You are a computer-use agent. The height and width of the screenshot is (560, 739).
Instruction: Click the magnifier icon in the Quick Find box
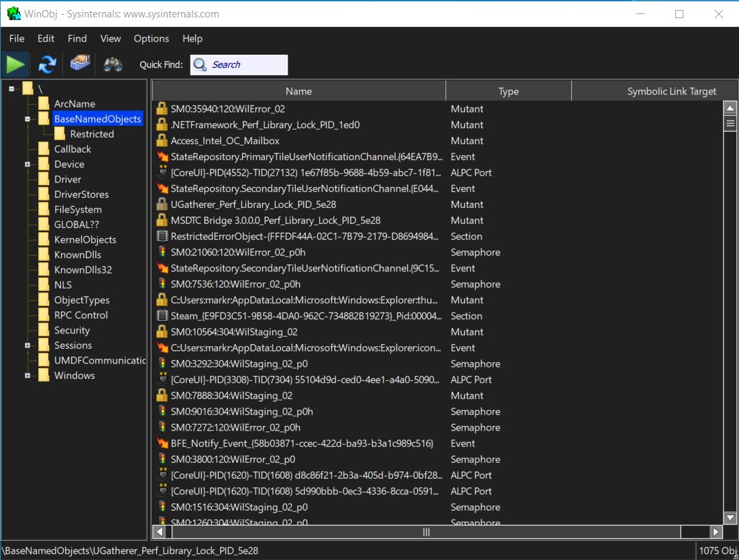pyautogui.click(x=201, y=64)
